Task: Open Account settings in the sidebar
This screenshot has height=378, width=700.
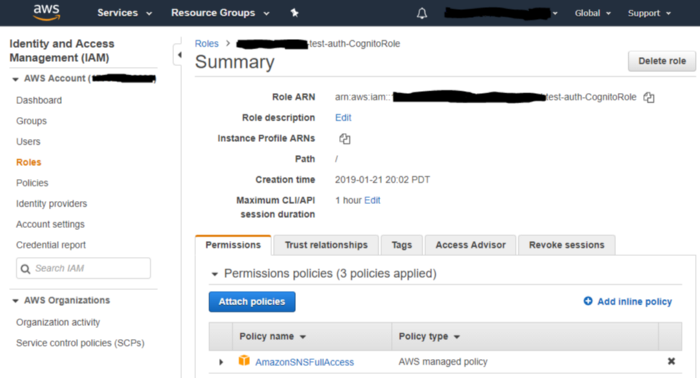Action: click(x=50, y=224)
